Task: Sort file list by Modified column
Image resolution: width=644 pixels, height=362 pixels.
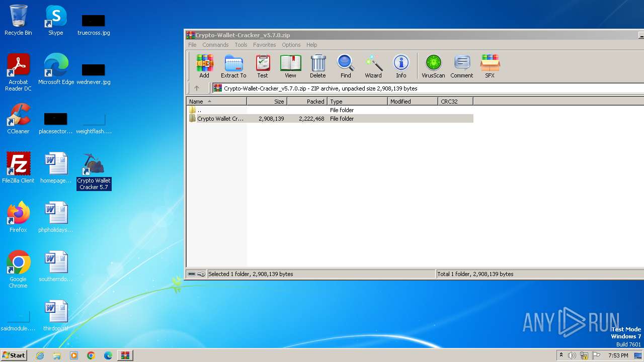Action: point(413,102)
